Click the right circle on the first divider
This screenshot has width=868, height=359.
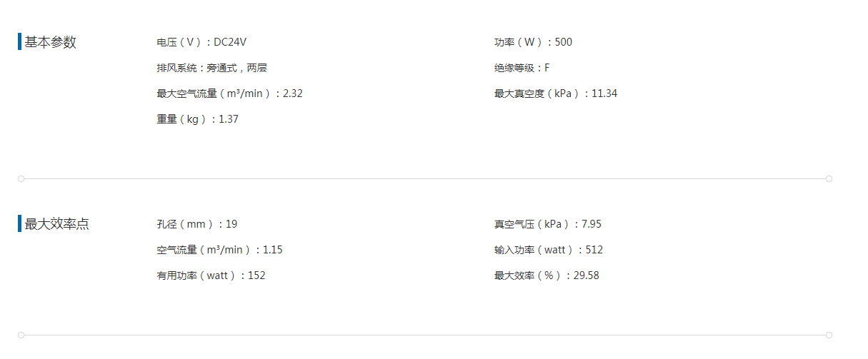tap(829, 178)
